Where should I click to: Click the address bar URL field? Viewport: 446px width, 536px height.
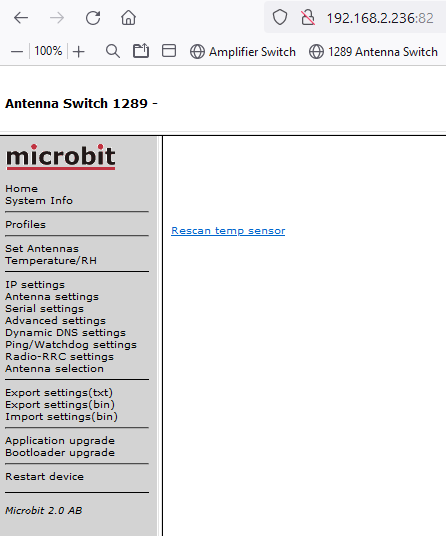click(380, 18)
